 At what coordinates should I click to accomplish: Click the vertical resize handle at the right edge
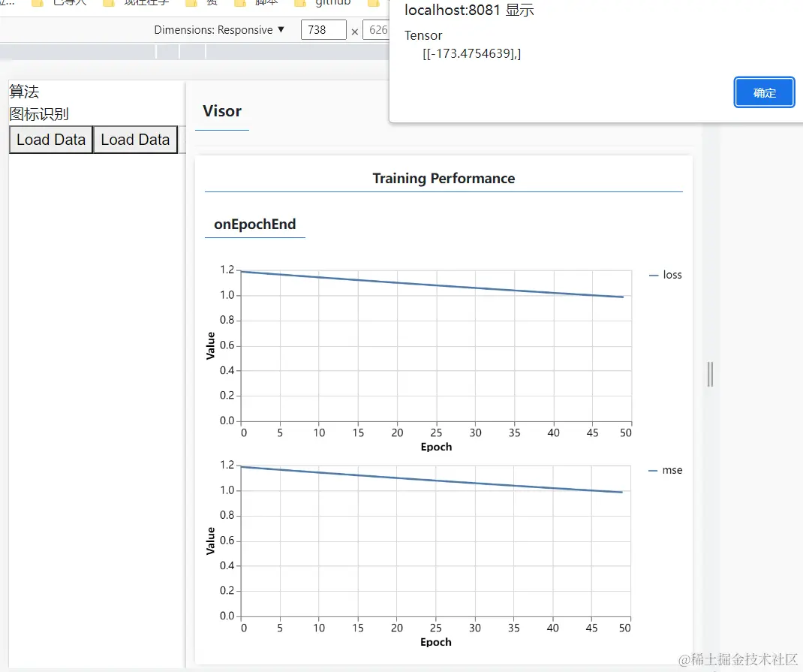[x=710, y=374]
